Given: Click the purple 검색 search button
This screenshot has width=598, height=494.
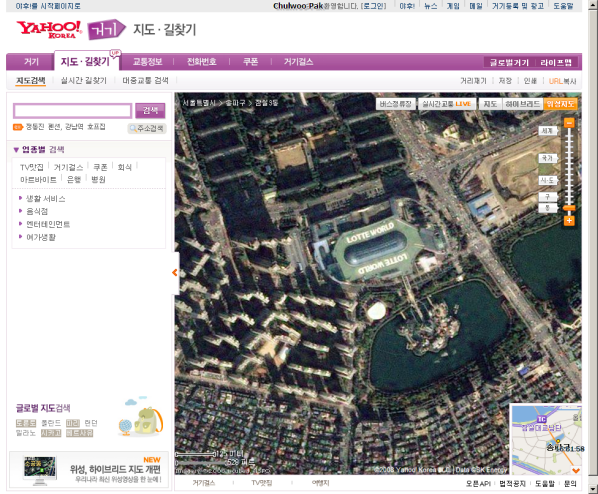Looking at the screenshot, I should tap(150, 111).
